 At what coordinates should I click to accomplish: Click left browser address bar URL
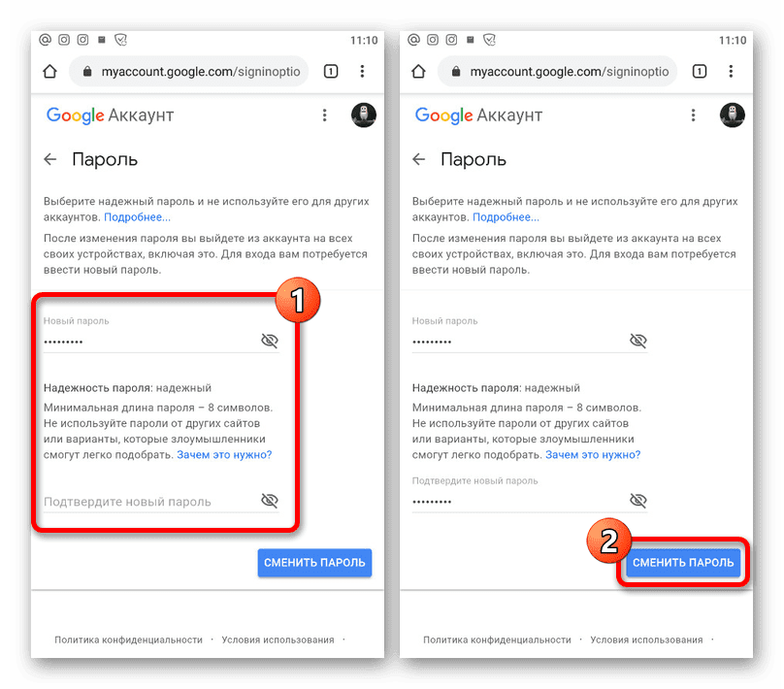click(x=201, y=72)
